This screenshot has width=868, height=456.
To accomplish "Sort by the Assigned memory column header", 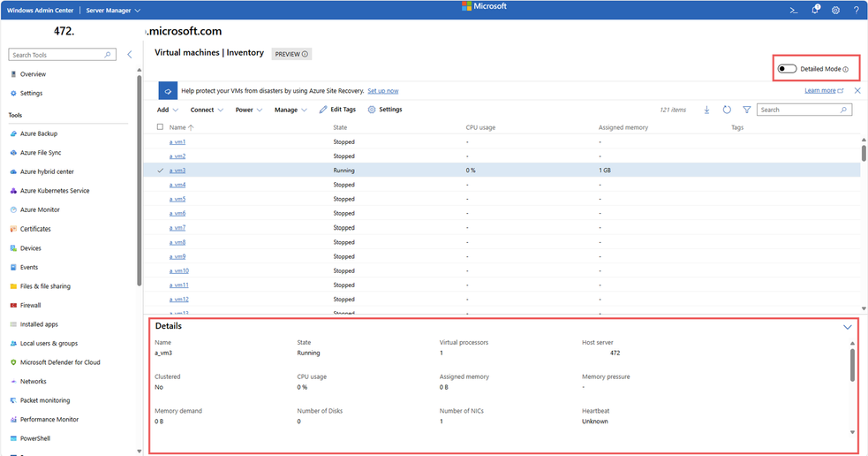I will pyautogui.click(x=623, y=127).
